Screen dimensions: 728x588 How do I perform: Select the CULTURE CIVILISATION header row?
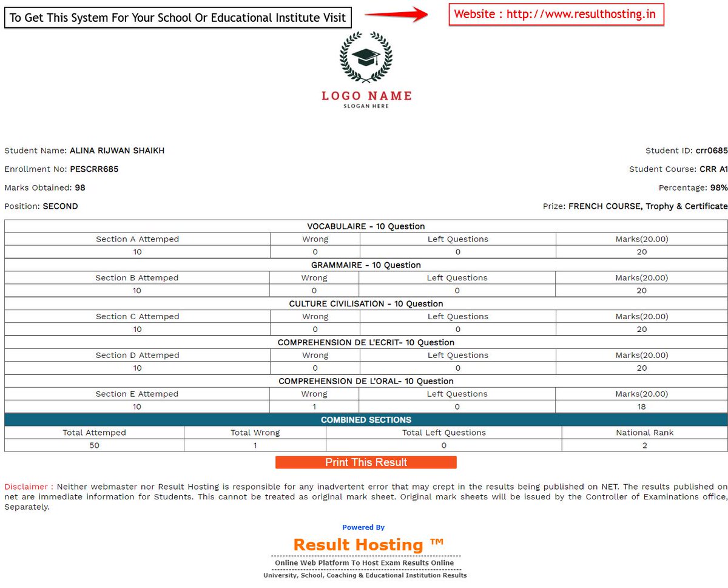365,303
